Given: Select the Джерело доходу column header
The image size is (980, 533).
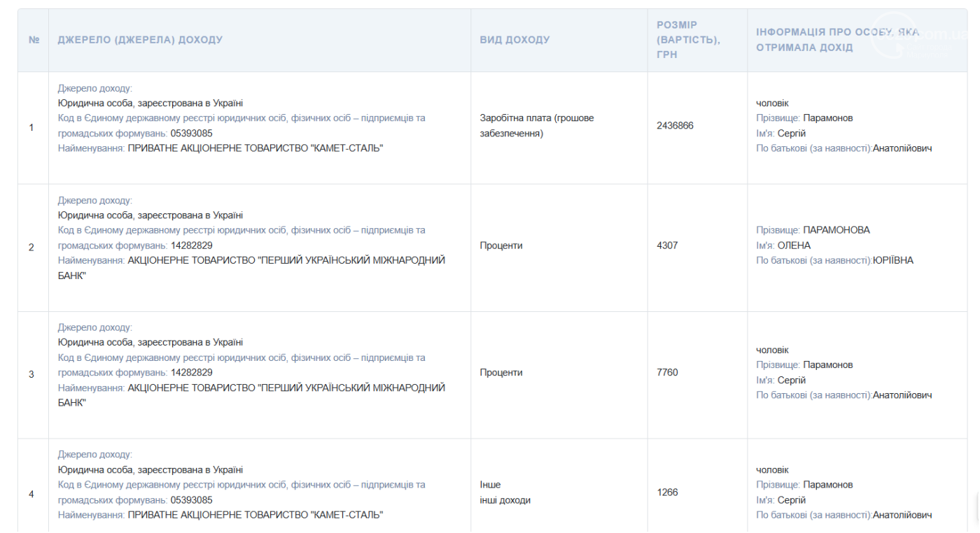Looking at the screenshot, I should 140,40.
